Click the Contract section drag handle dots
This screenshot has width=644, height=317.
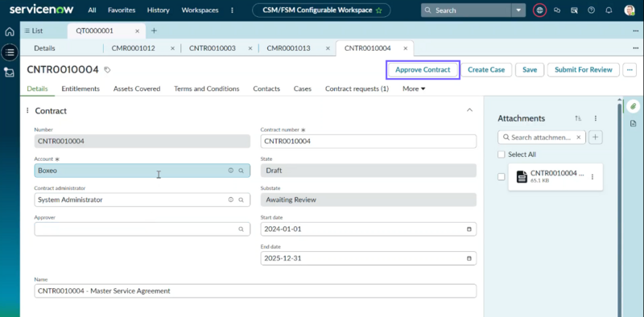pyautogui.click(x=27, y=110)
